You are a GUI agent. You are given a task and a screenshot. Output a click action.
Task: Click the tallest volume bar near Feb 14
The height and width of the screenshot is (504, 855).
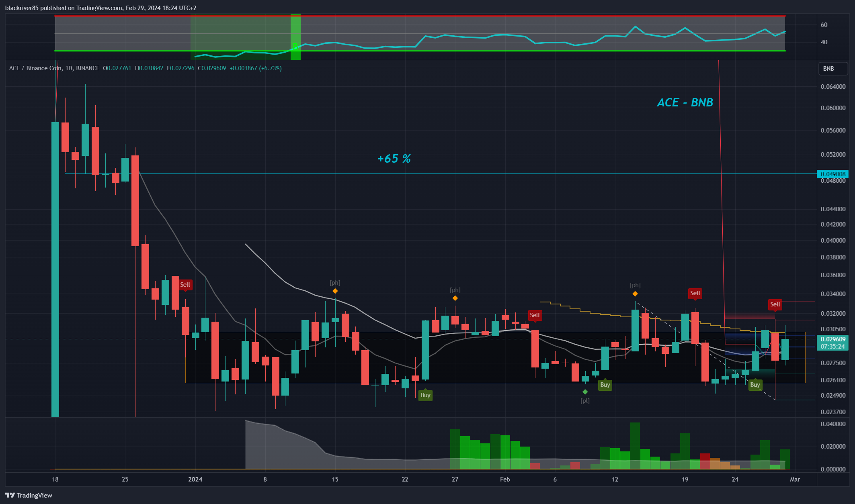tap(635, 446)
